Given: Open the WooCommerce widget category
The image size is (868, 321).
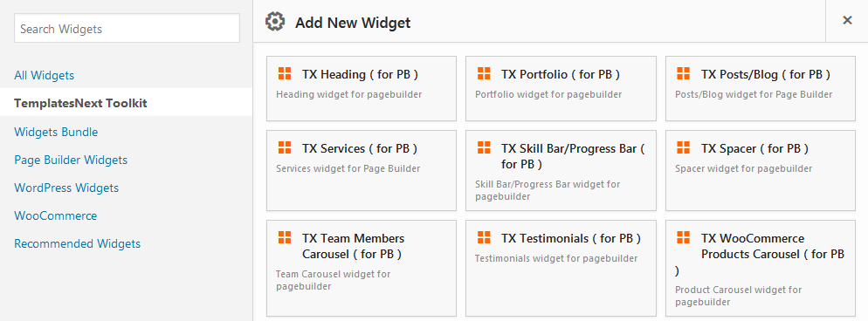Looking at the screenshot, I should 55,215.
